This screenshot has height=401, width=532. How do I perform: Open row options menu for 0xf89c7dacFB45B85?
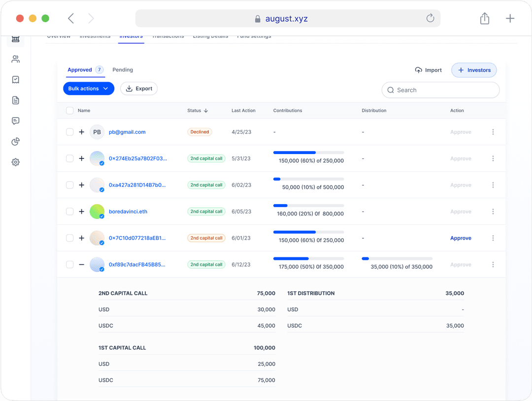tap(493, 264)
